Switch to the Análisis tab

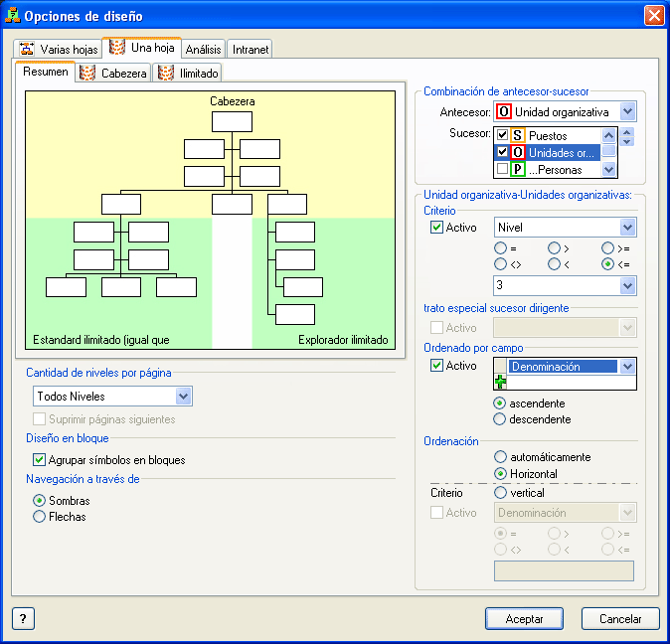(x=203, y=48)
